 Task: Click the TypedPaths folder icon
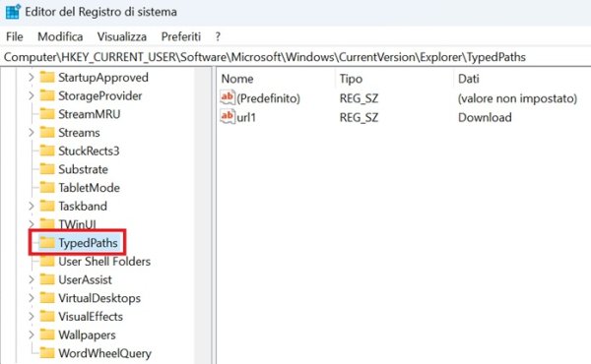[47, 243]
